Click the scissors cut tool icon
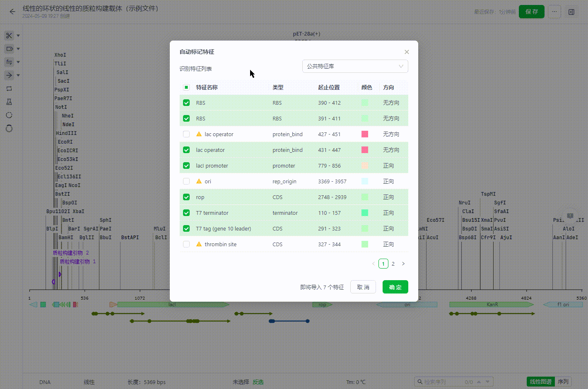 (9, 36)
